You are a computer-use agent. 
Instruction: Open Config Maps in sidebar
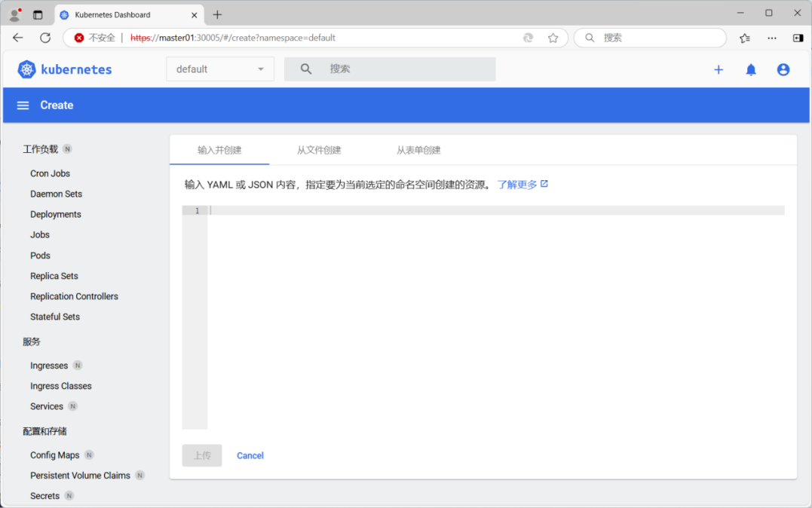(54, 455)
